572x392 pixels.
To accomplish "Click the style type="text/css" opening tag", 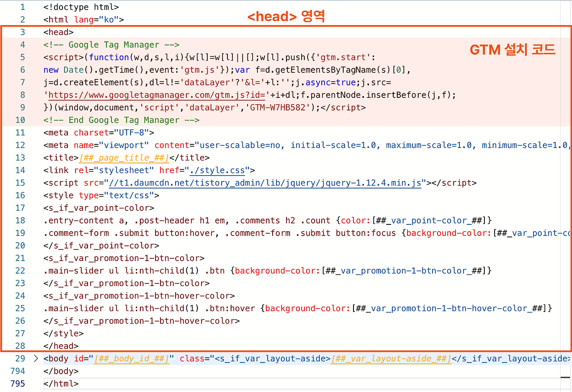I will pos(101,195).
